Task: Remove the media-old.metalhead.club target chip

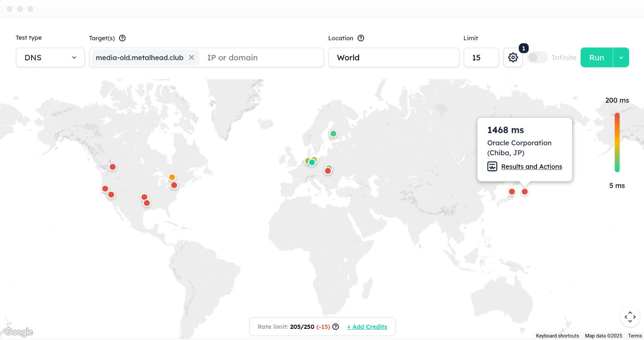Action: coord(191,57)
